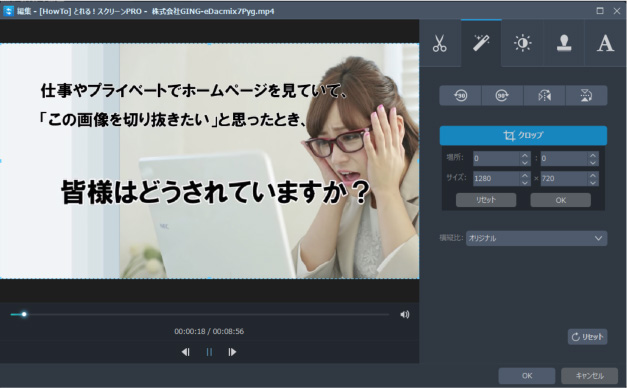
Task: Step back one frame
Action: click(x=186, y=352)
